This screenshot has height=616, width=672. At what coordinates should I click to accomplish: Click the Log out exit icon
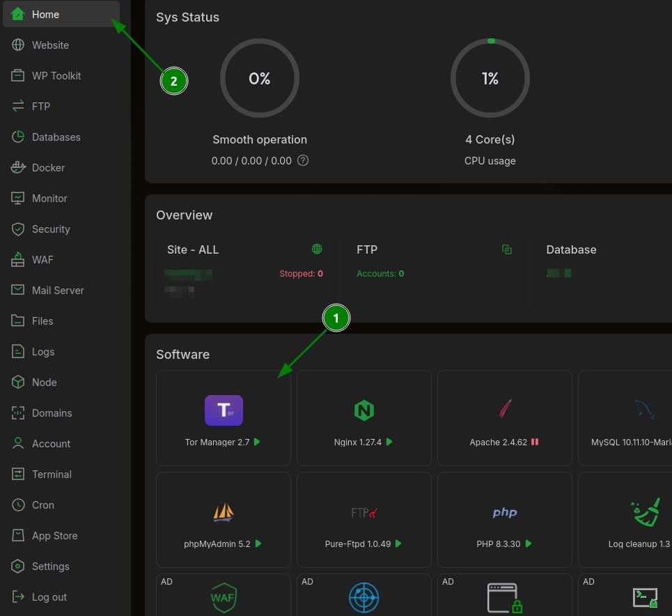(17, 596)
